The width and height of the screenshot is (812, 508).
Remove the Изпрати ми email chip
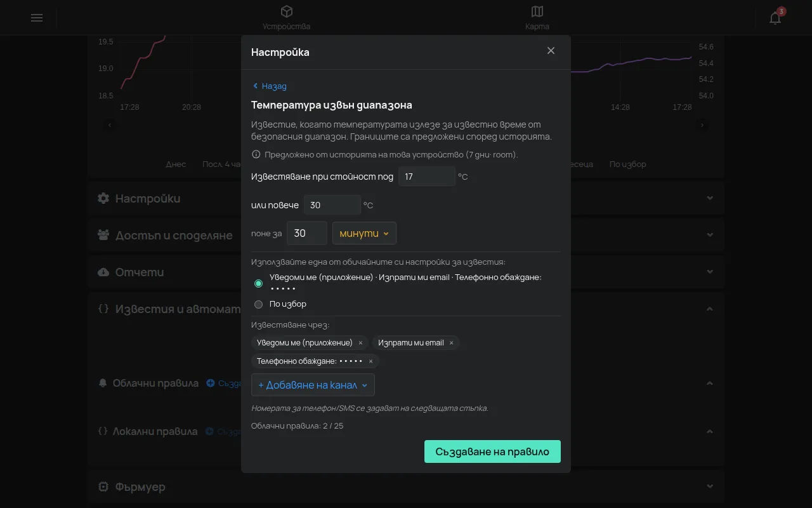452,343
